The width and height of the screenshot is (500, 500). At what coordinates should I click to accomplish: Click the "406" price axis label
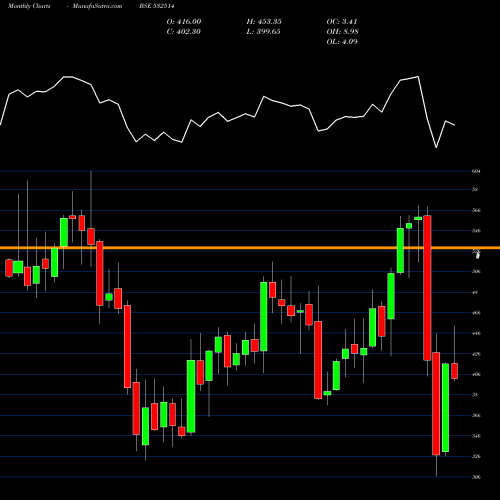tap(476, 374)
